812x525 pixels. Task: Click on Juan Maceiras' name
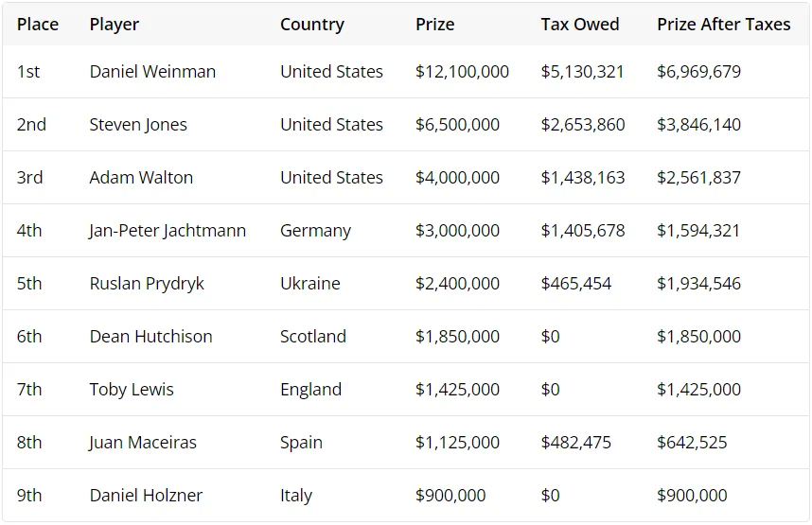click(143, 443)
